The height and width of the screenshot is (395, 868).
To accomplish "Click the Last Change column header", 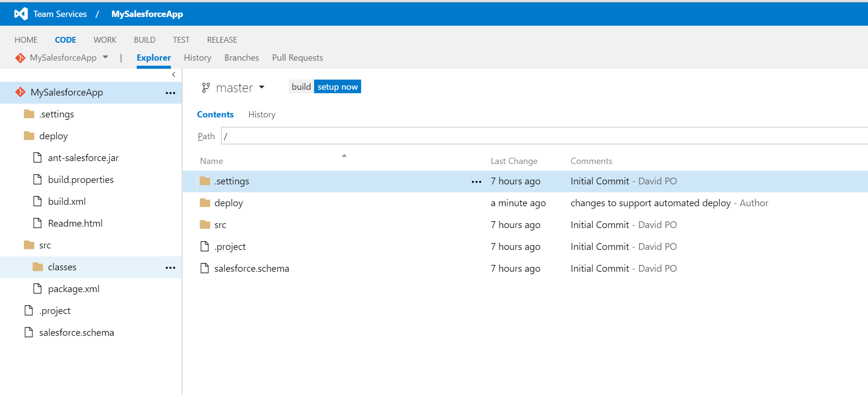I will pyautogui.click(x=514, y=161).
